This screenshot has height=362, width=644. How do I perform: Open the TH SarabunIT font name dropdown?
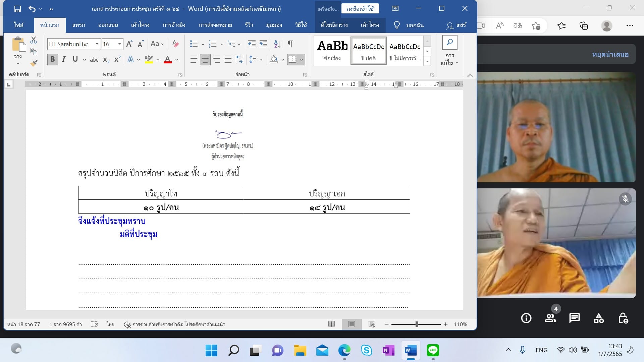pyautogui.click(x=97, y=44)
